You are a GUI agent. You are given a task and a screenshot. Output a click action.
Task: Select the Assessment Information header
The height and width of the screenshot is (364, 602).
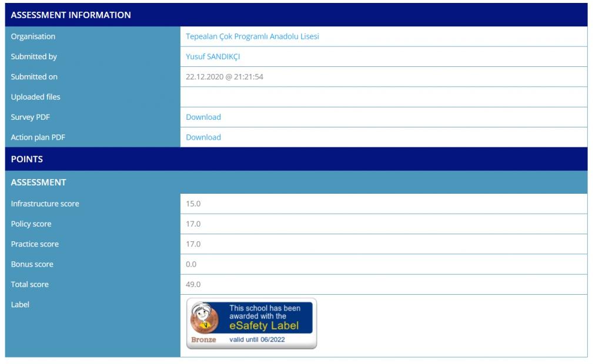(x=71, y=15)
